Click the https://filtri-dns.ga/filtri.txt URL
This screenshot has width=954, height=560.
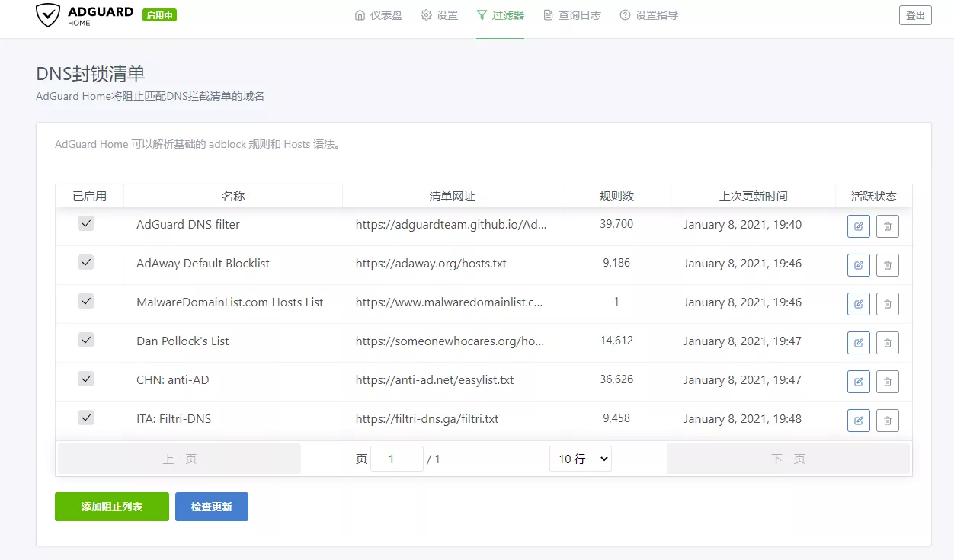click(427, 419)
